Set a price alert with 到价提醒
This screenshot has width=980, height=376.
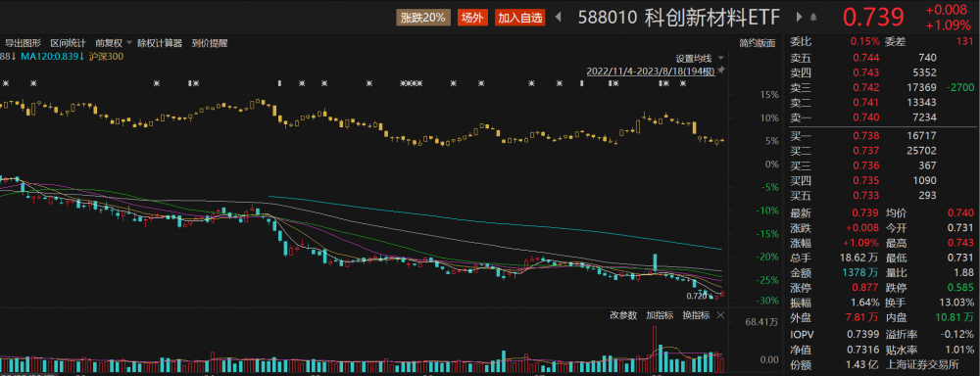click(x=210, y=43)
